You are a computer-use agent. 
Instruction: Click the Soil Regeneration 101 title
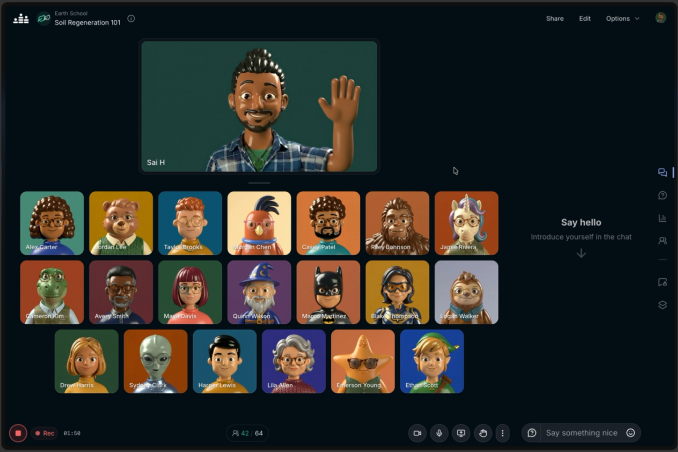pyautogui.click(x=87, y=23)
